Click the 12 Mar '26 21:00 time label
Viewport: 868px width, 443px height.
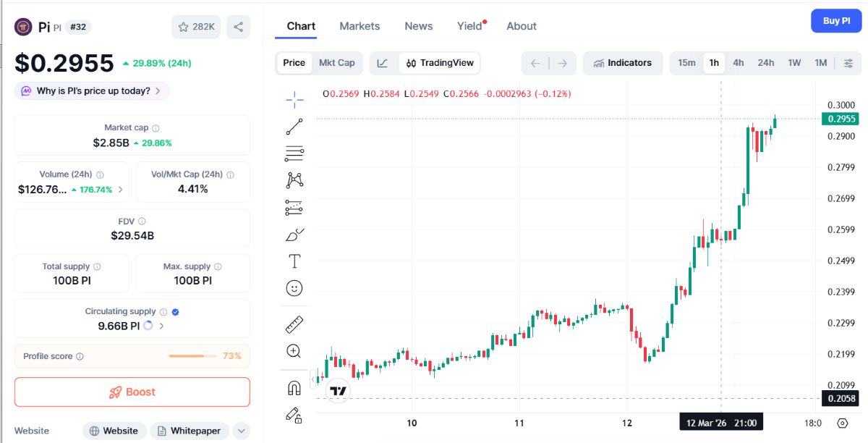tap(722, 423)
